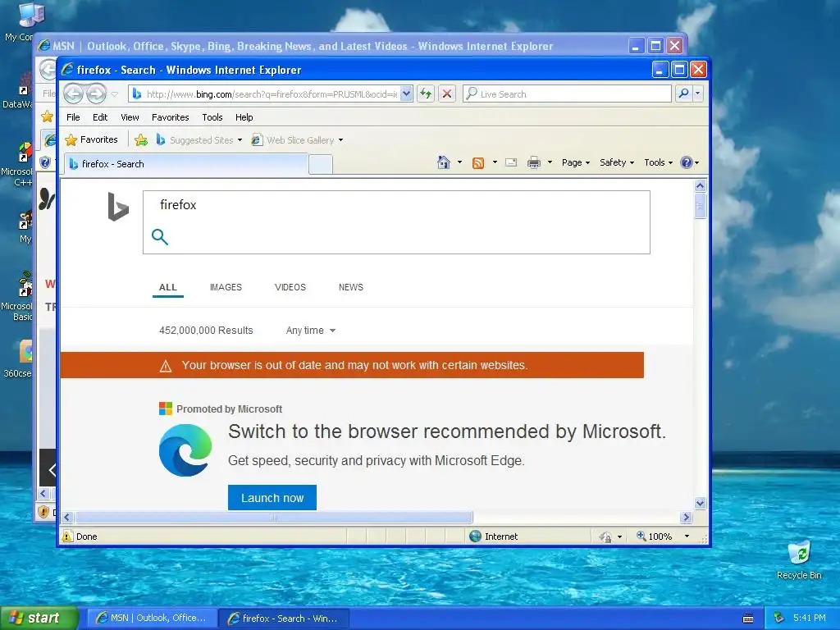This screenshot has width=840, height=630.
Task: Click the privacy report icon in the status bar
Action: coord(605,536)
